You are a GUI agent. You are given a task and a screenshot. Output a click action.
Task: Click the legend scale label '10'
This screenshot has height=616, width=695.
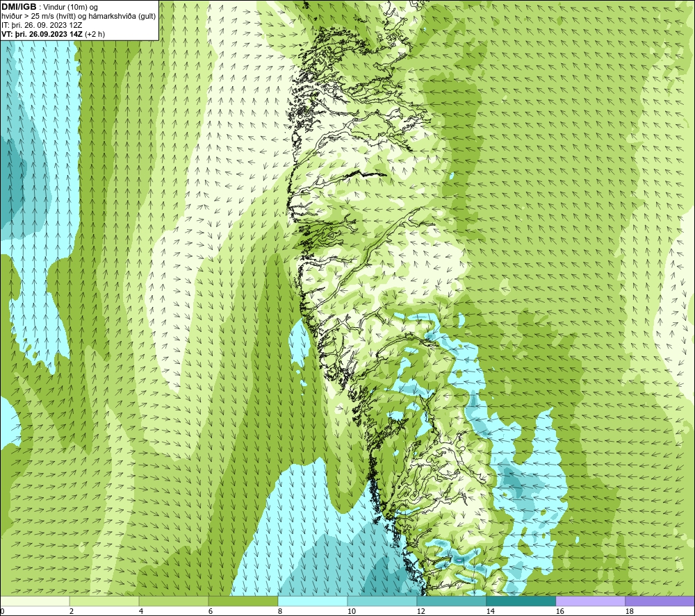point(352,612)
